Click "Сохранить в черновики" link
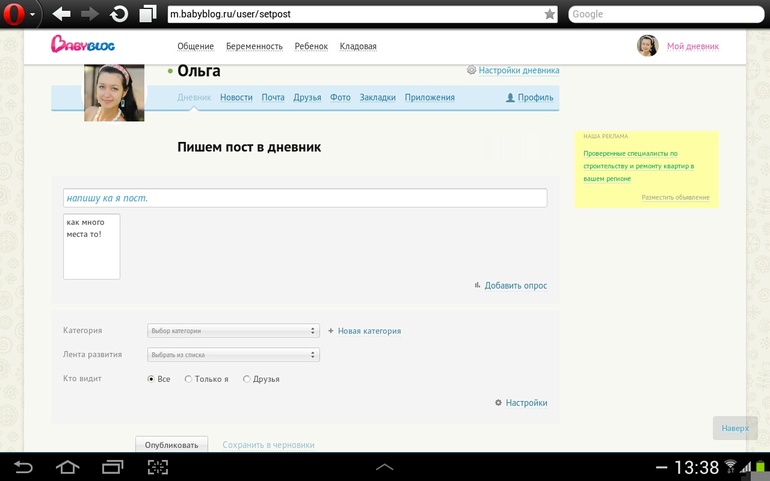 coord(268,445)
